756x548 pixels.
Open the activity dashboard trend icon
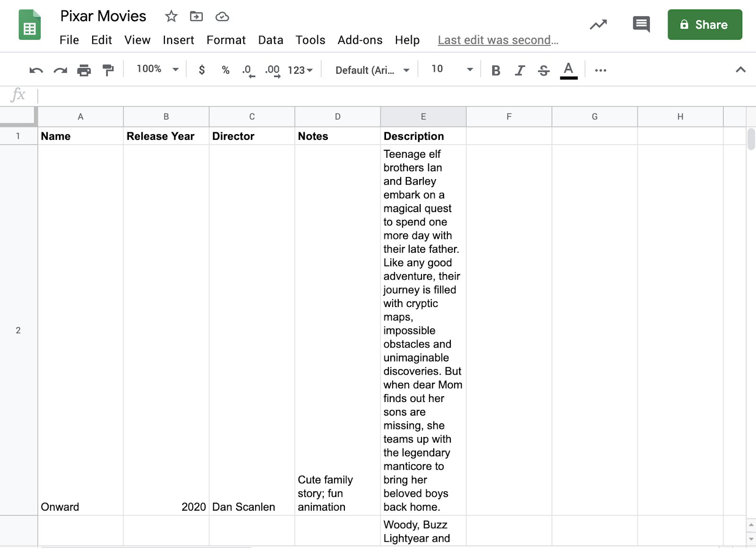(x=598, y=25)
